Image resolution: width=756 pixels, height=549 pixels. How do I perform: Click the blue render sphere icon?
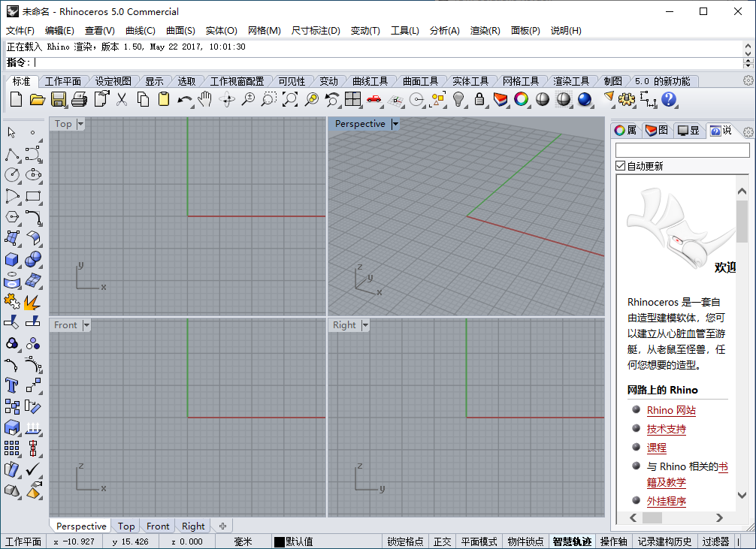(585, 99)
